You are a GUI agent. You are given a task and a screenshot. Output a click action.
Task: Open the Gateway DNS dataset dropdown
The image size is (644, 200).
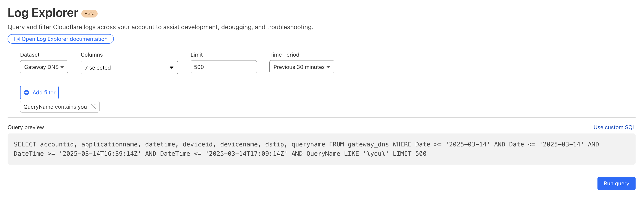[x=41, y=67]
